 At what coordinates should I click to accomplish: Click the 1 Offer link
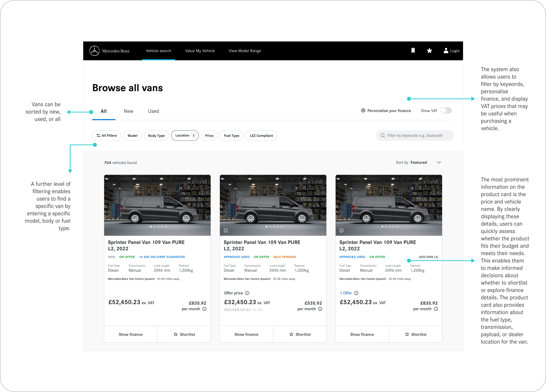(346, 293)
